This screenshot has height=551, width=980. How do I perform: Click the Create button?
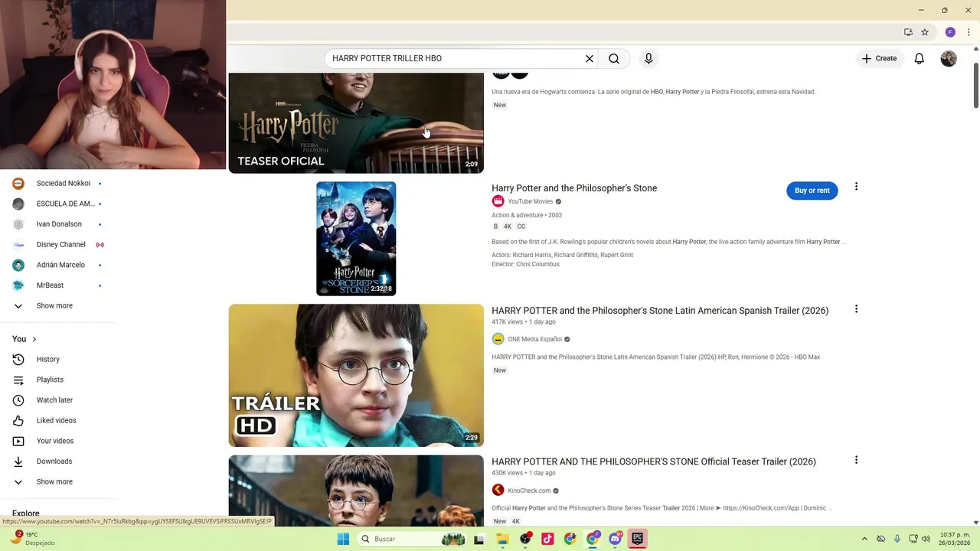pyautogui.click(x=879, y=58)
